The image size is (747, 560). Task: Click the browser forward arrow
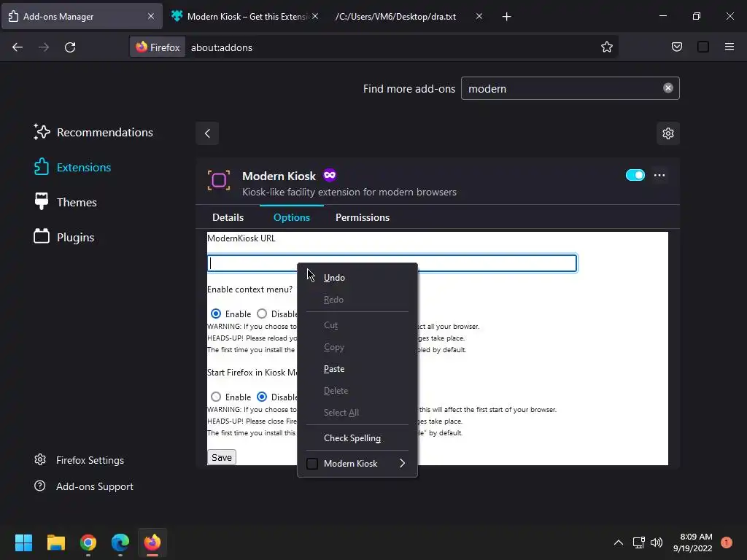[43, 47]
